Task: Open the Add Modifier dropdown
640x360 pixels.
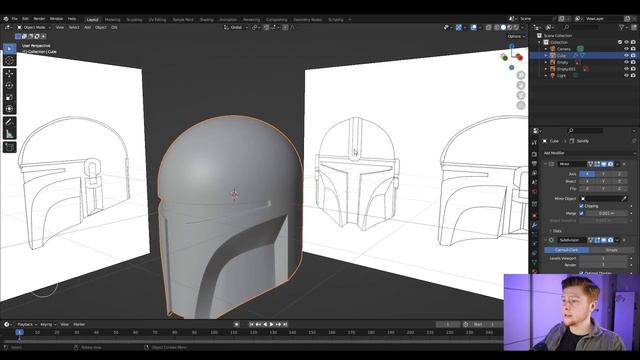Action: click(x=590, y=153)
